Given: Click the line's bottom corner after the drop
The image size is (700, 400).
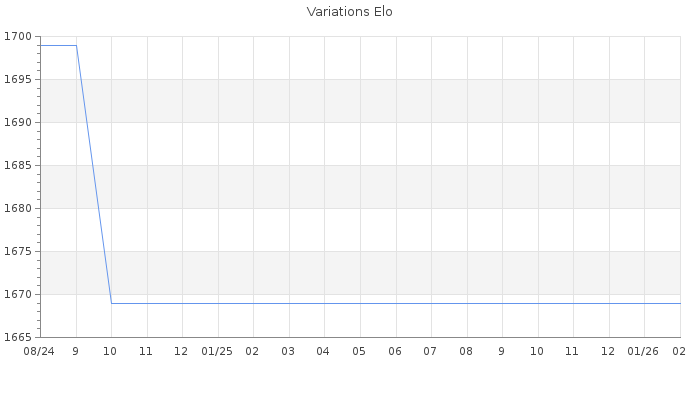Looking at the screenshot, I should (111, 303).
